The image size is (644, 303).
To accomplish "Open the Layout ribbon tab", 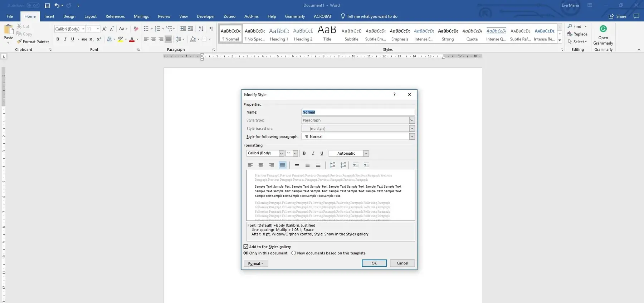I will tap(91, 16).
